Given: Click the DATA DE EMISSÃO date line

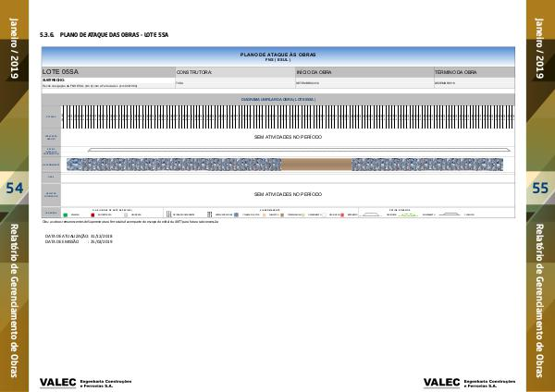Looking at the screenshot, I should point(77,241).
